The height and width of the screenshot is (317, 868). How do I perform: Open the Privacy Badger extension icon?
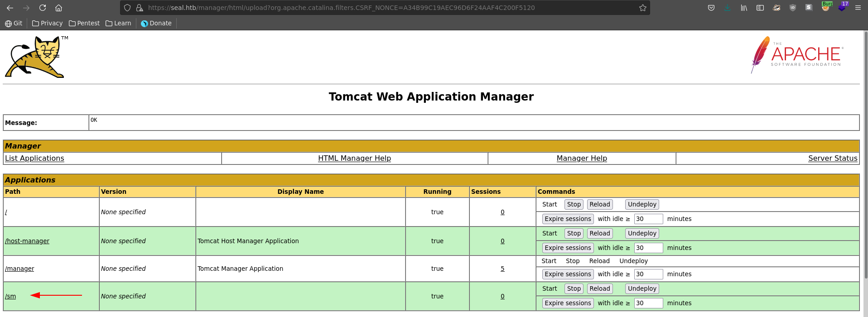(776, 8)
